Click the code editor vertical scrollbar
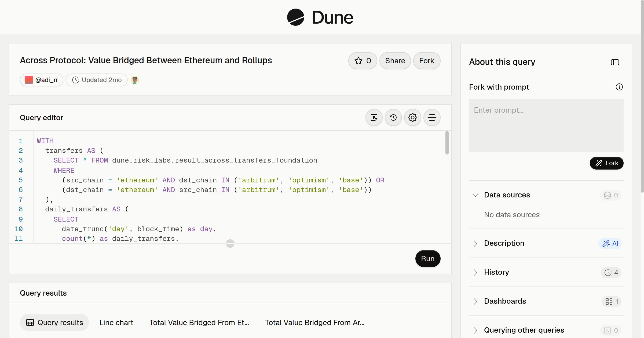 447,143
